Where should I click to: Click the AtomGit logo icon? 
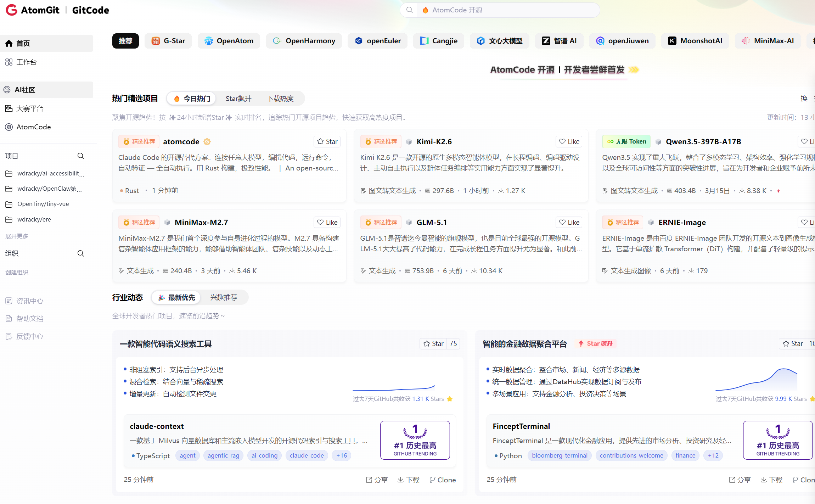(x=11, y=10)
